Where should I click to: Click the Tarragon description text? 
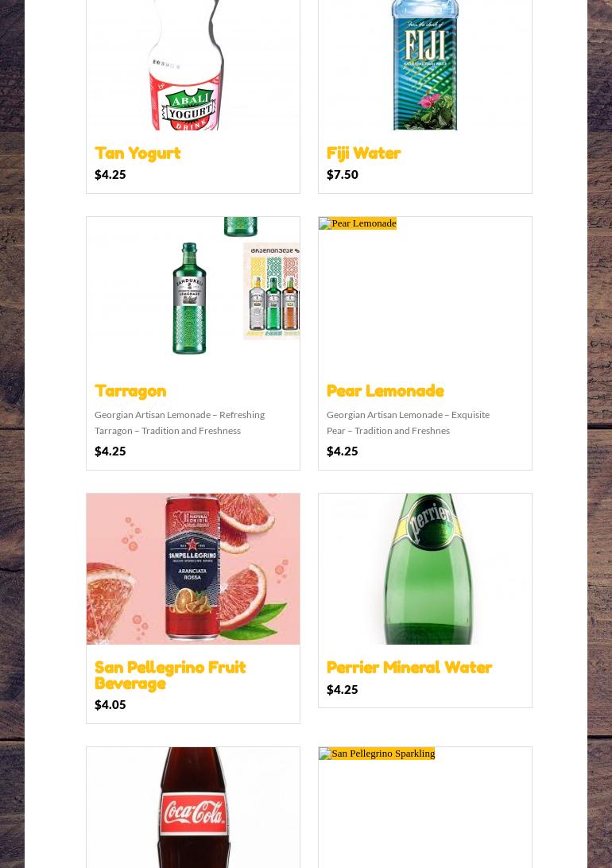[180, 422]
